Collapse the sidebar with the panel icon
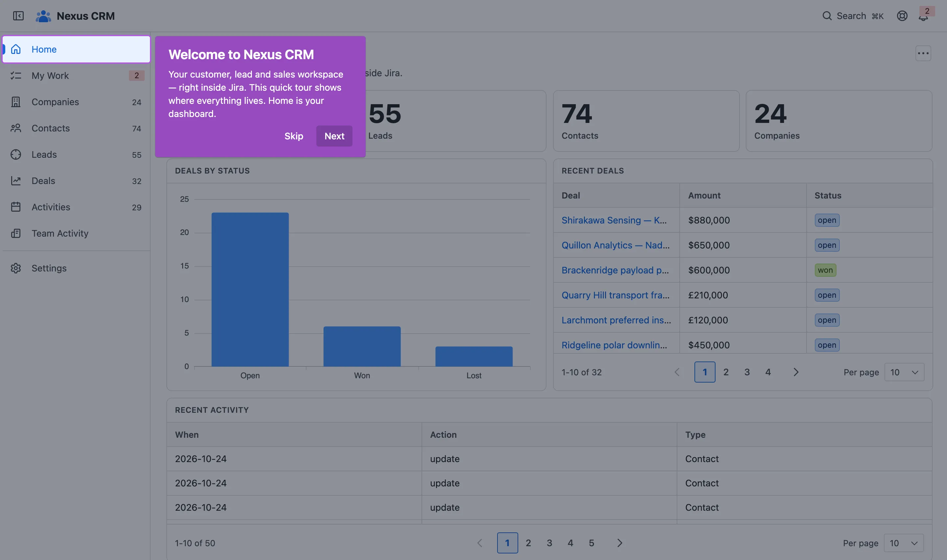The height and width of the screenshot is (560, 947). pos(18,16)
